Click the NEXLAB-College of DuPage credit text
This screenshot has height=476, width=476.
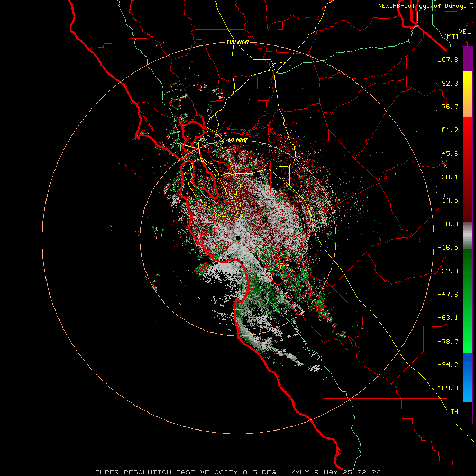click(x=425, y=6)
